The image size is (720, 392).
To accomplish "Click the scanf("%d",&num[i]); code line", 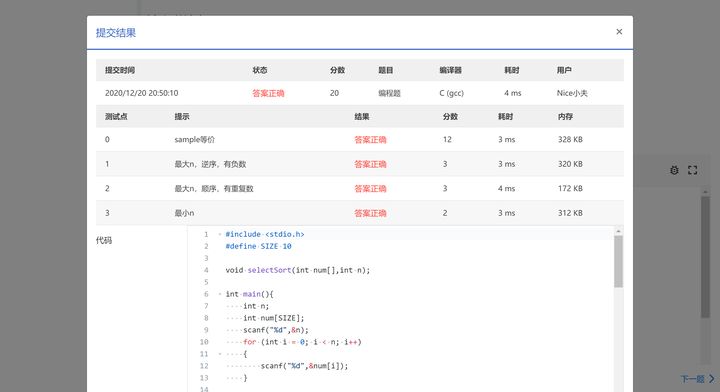I will point(304,366).
